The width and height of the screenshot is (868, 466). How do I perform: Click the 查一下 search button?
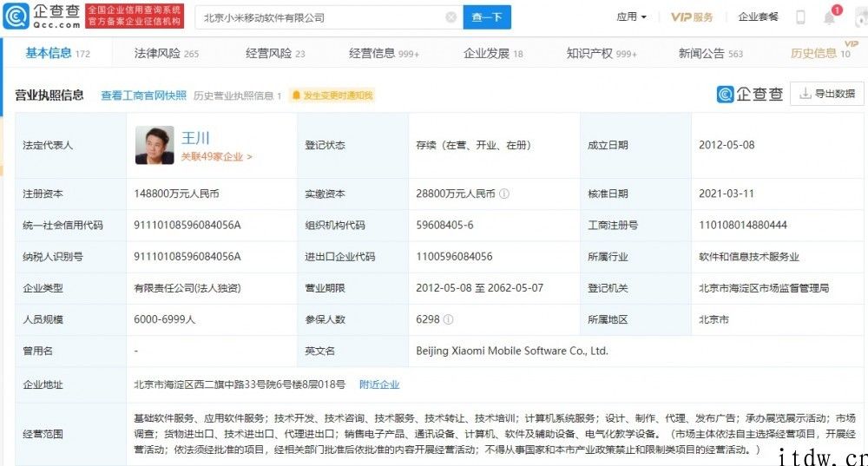[x=487, y=17]
